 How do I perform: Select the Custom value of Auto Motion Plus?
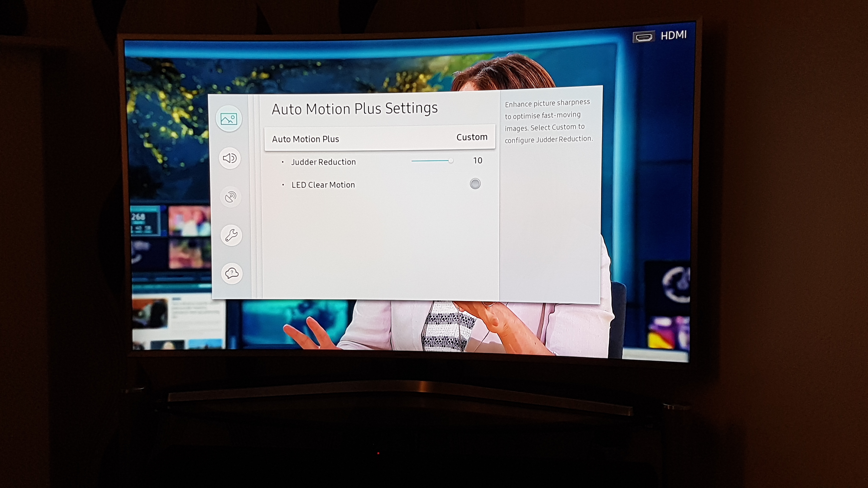coord(472,137)
